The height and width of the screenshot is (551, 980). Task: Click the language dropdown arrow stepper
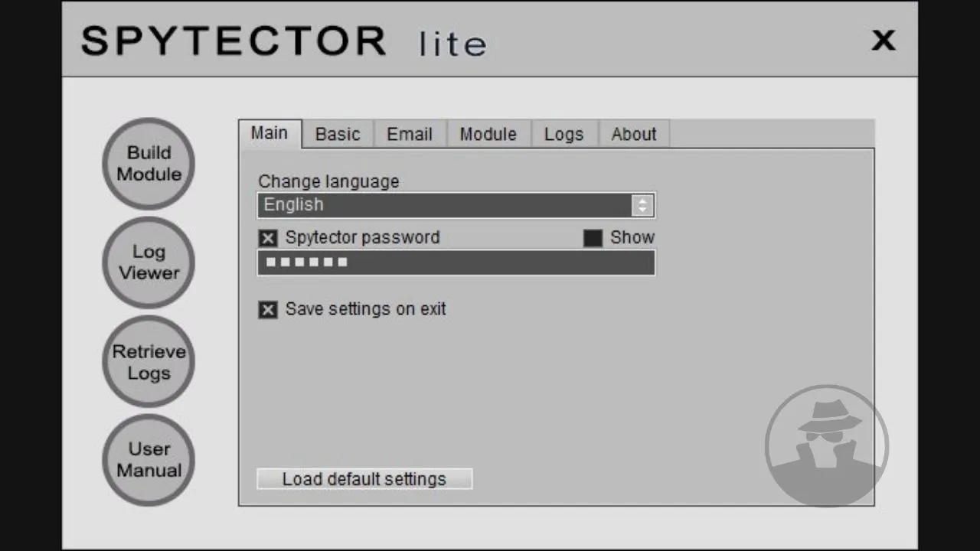(x=642, y=205)
